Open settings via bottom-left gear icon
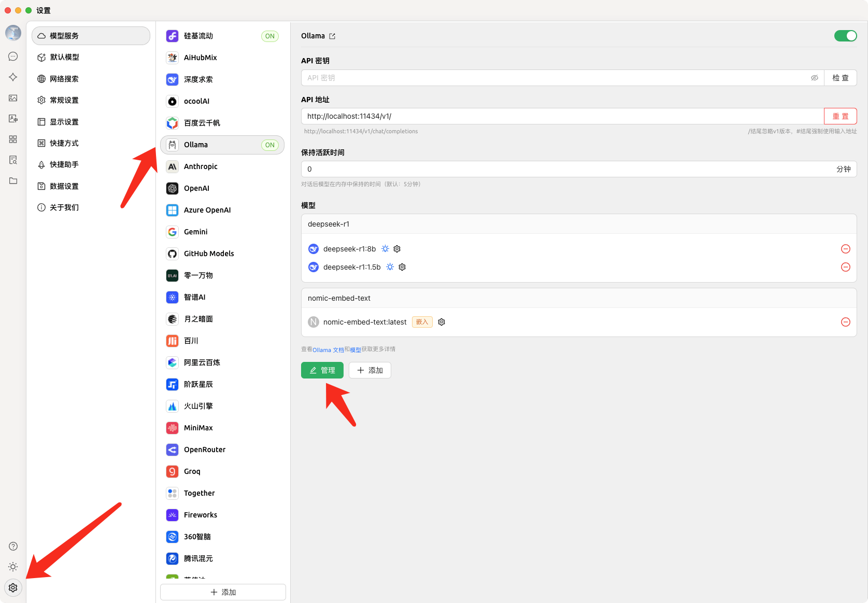The height and width of the screenshot is (603, 868). 13,587
